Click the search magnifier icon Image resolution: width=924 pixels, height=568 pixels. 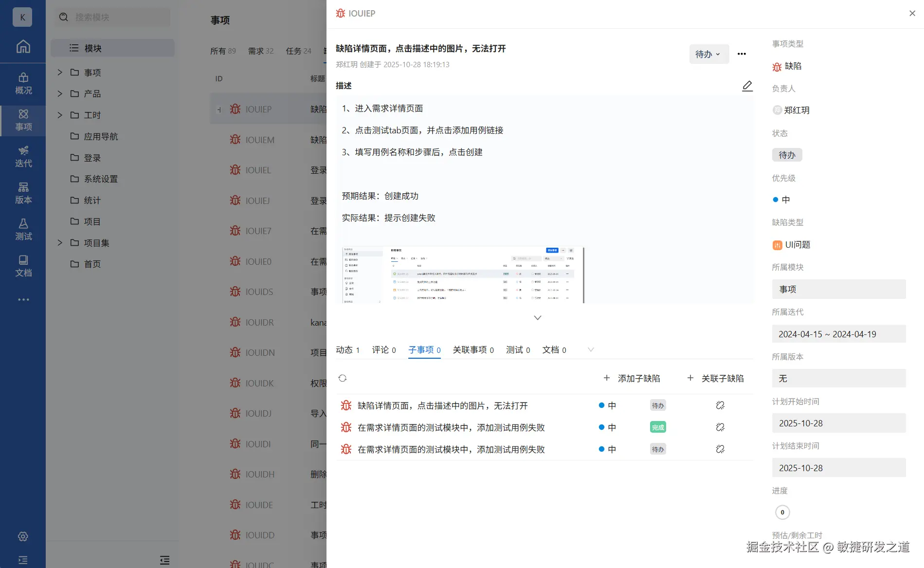point(63,17)
